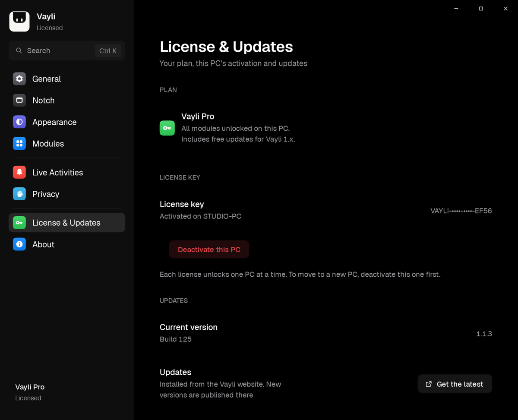This screenshot has width=518, height=420.
Task: Focus the Search input field
Action: 67,51
